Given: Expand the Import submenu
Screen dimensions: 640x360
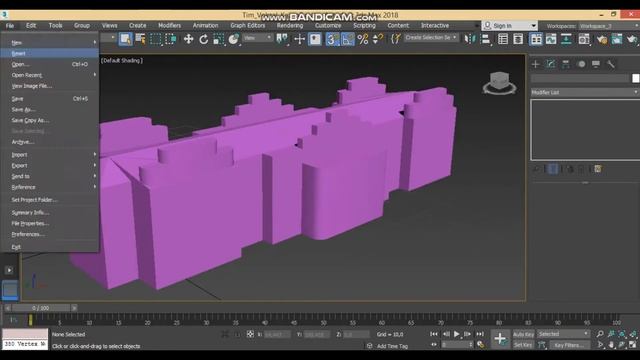Looking at the screenshot, I should (49, 155).
